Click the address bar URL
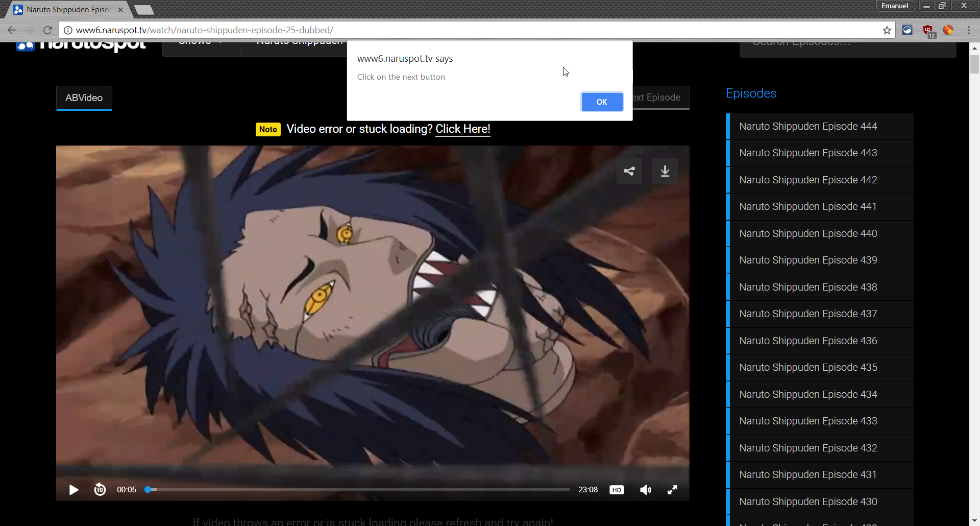Image resolution: width=980 pixels, height=526 pixels. tap(205, 30)
